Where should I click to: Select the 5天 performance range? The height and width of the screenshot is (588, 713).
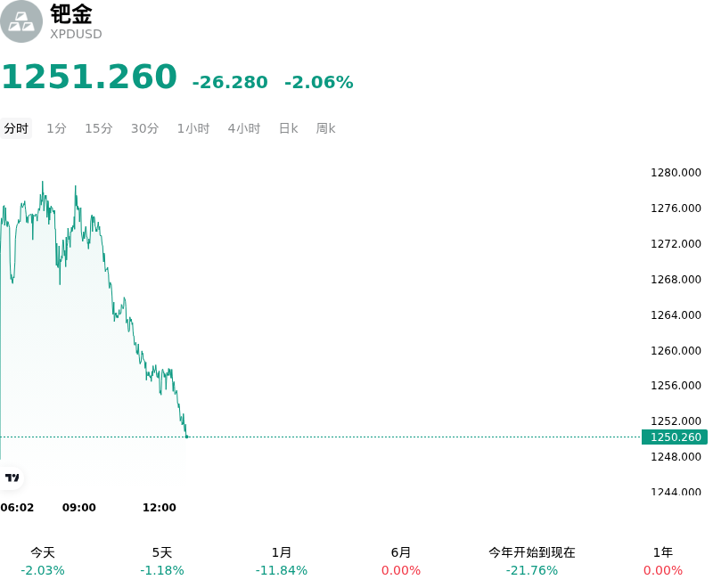[x=162, y=561]
